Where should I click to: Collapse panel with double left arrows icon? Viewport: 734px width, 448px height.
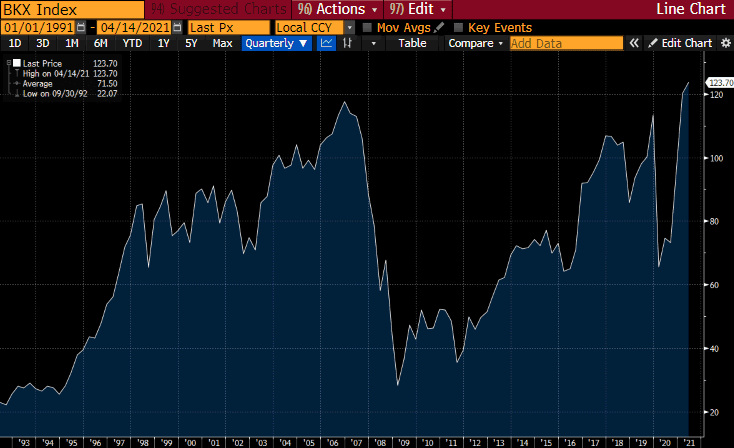click(634, 43)
